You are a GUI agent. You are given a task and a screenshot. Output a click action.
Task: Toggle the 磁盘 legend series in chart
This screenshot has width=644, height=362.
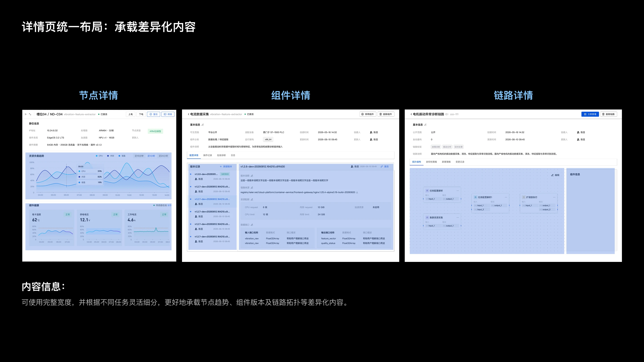tap(122, 156)
